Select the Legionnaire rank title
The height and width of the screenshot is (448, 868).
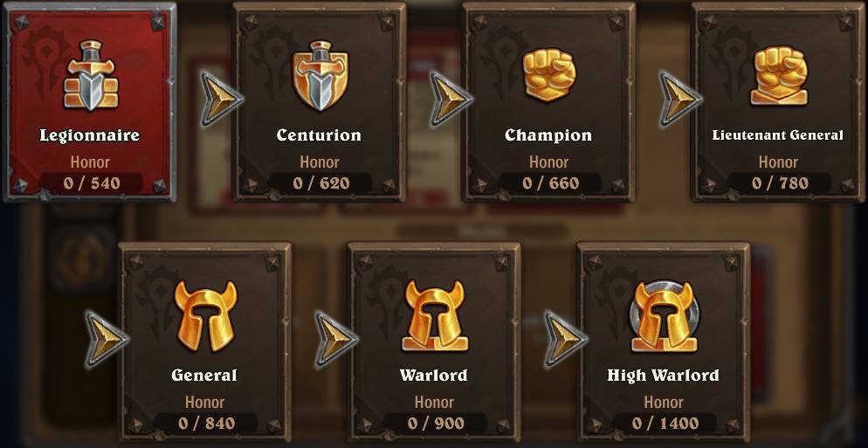pyautogui.click(x=90, y=135)
